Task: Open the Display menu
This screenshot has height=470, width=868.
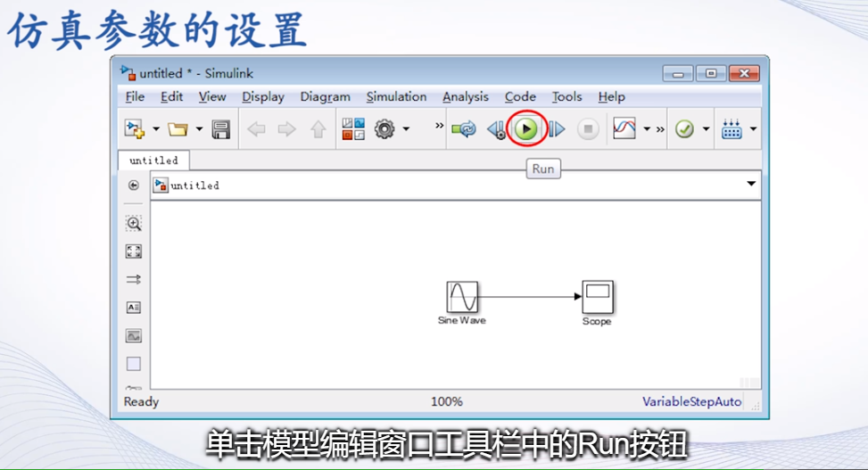Action: pos(263,97)
